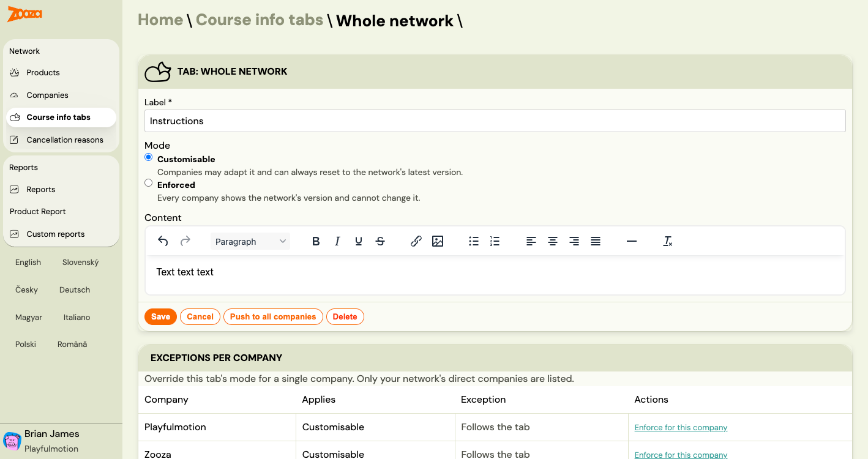The image size is (868, 459).
Task: Open Products in the sidebar
Action: (x=61, y=73)
